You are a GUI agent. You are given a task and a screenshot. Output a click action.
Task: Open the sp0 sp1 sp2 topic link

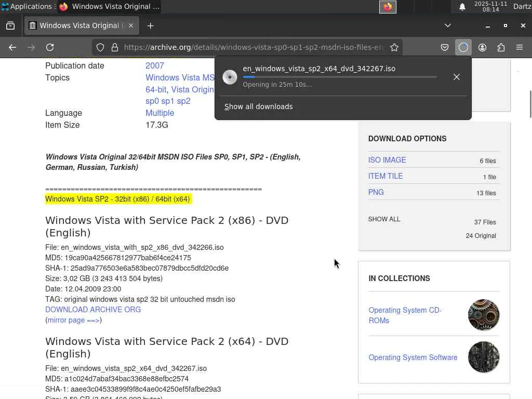tap(168, 101)
